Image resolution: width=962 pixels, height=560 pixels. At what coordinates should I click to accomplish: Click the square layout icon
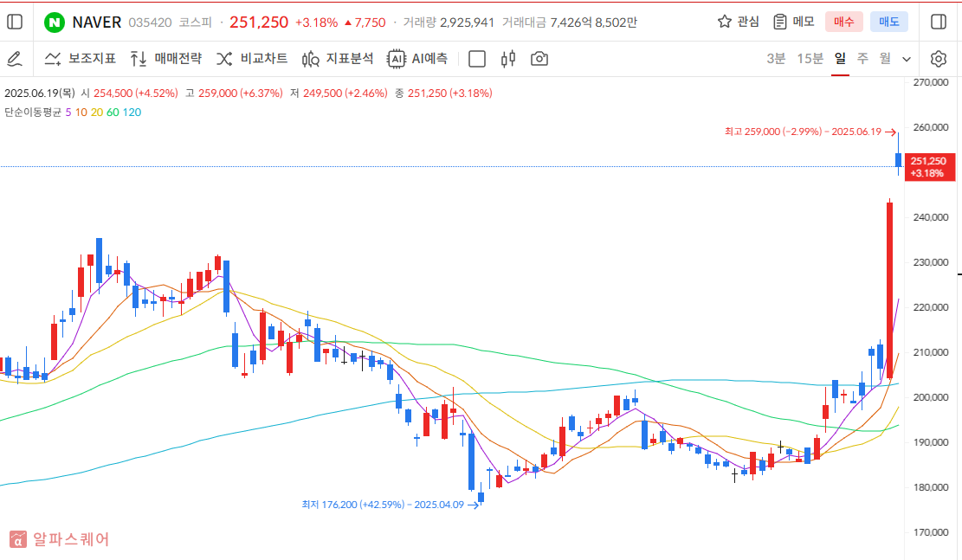477,59
